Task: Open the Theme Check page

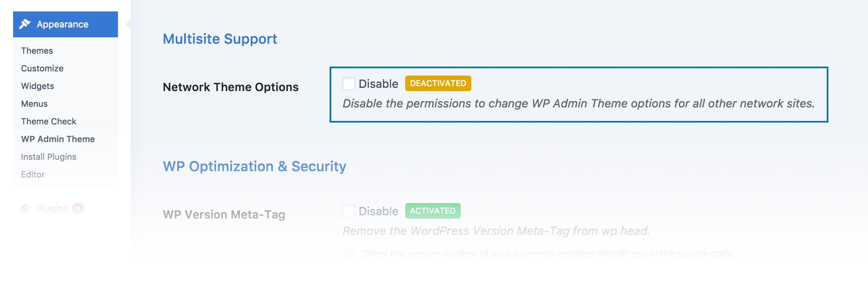Action: (x=49, y=121)
